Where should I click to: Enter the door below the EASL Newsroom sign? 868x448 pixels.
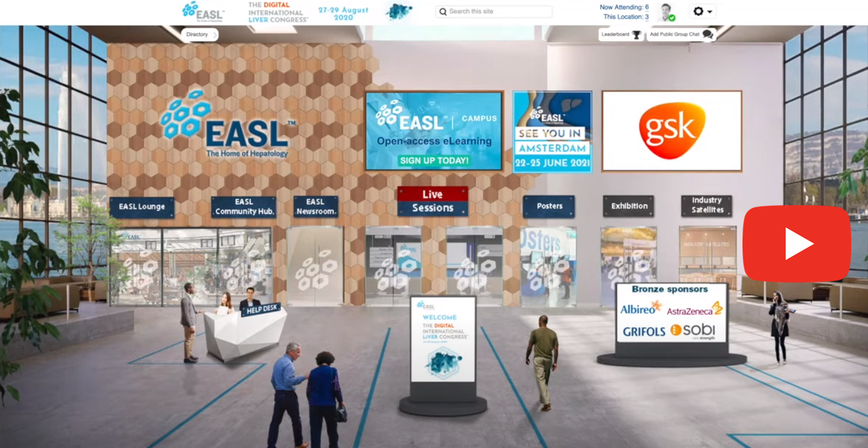coord(314,266)
